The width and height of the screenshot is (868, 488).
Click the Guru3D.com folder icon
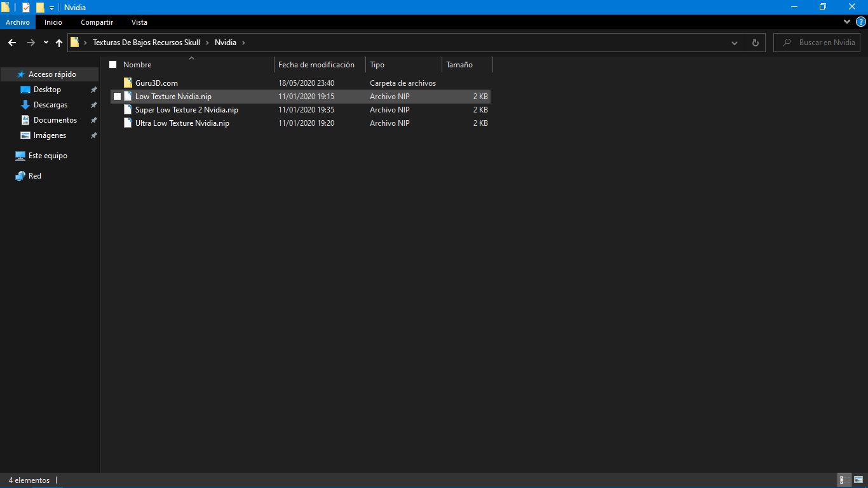pos(128,83)
